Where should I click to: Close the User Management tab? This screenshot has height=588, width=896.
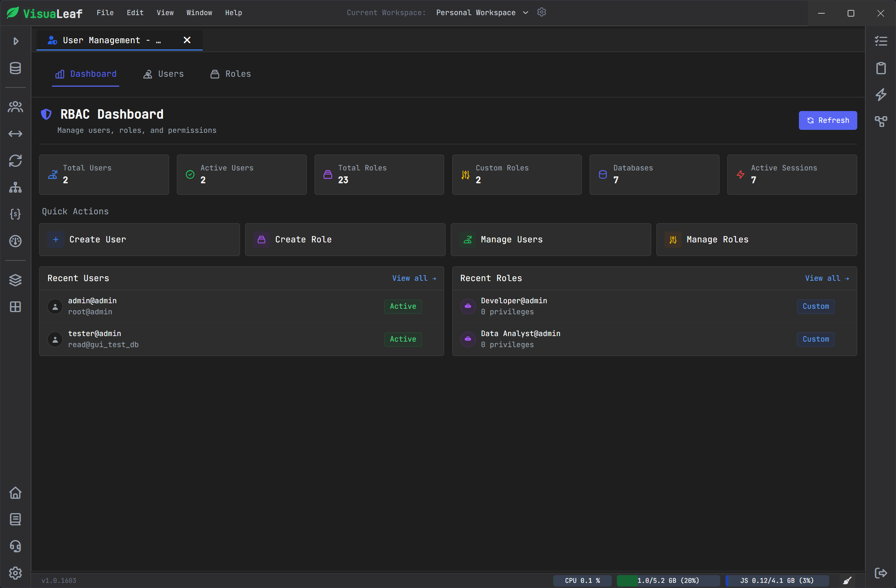click(187, 40)
